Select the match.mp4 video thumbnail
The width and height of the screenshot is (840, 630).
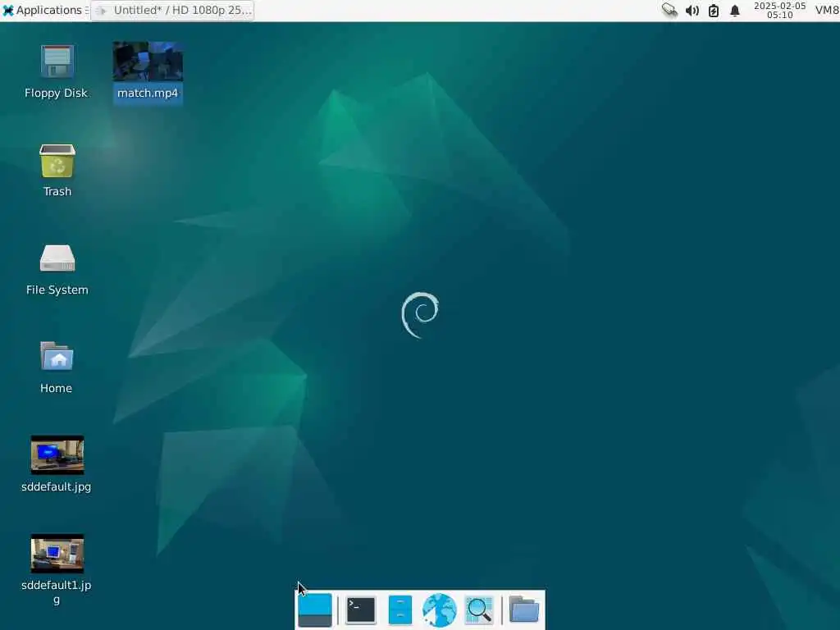pos(148,61)
